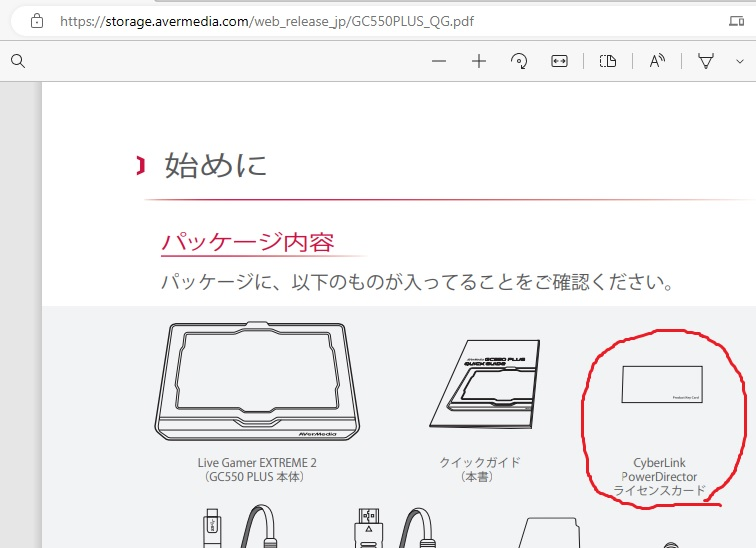Open the app-available icon in the address bar
The height and width of the screenshot is (548, 756).
pos(736,21)
